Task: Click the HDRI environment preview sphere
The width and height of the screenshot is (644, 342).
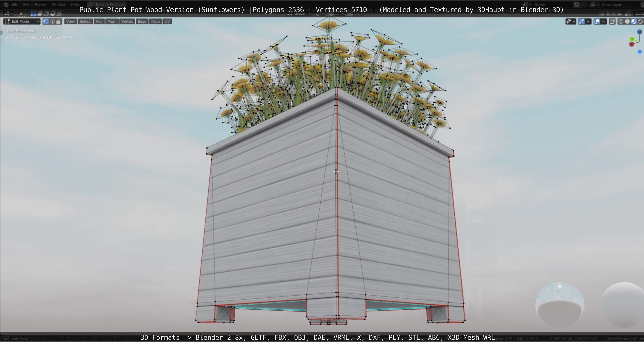Action: (x=560, y=305)
